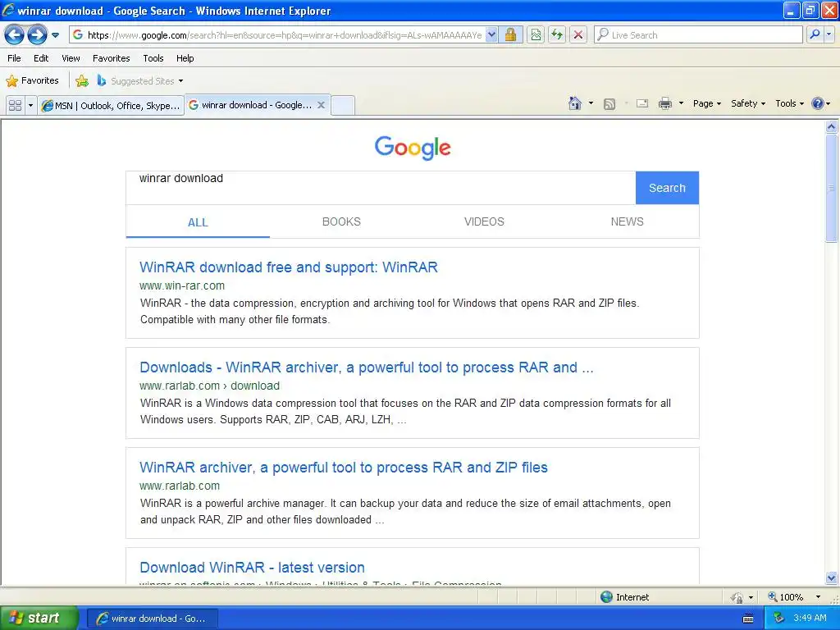
Task: Switch to the BOOKS results tab
Action: [x=341, y=221]
